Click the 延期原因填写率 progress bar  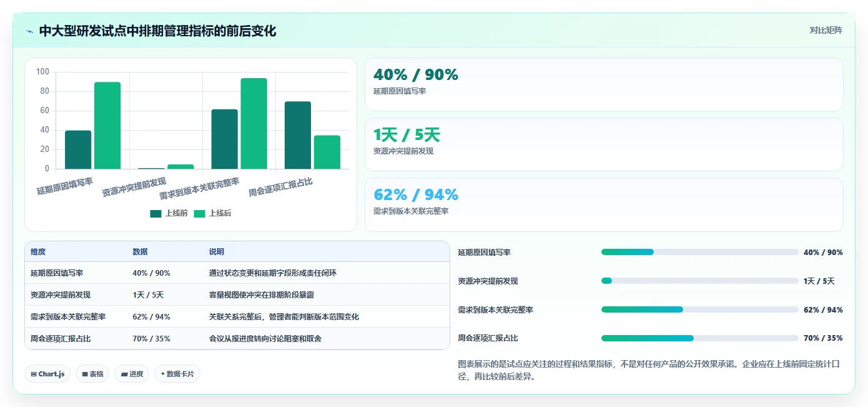pyautogui.click(x=699, y=252)
